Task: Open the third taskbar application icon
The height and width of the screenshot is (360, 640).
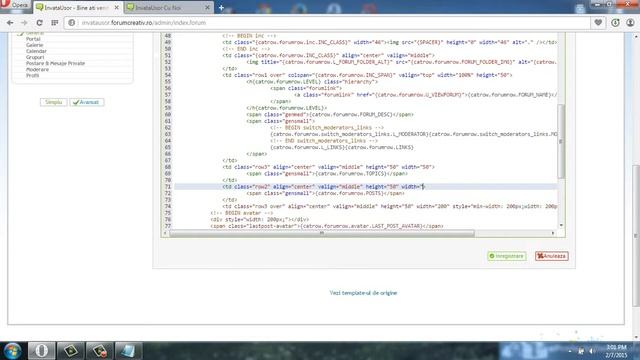Action: tap(99, 351)
